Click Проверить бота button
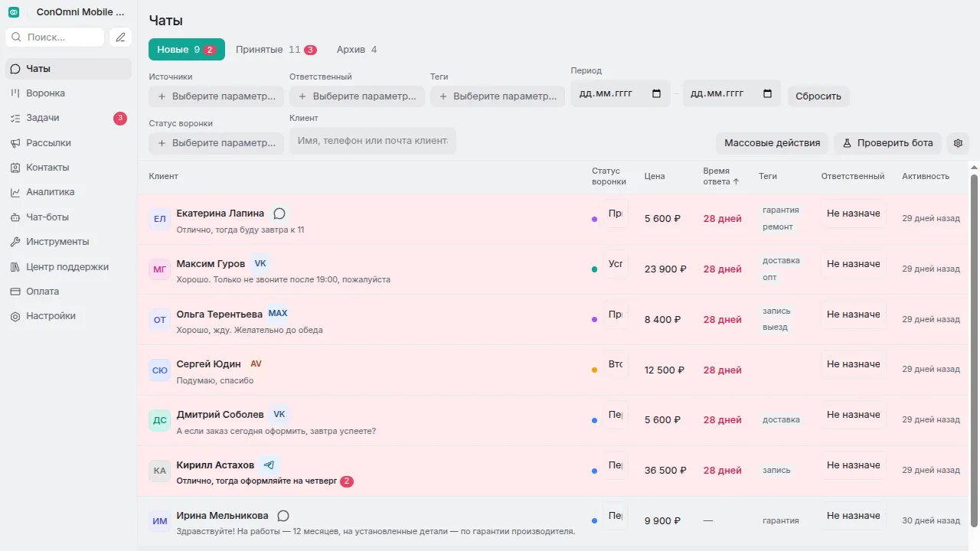Screen dimensions: 980x551 pos(887,143)
